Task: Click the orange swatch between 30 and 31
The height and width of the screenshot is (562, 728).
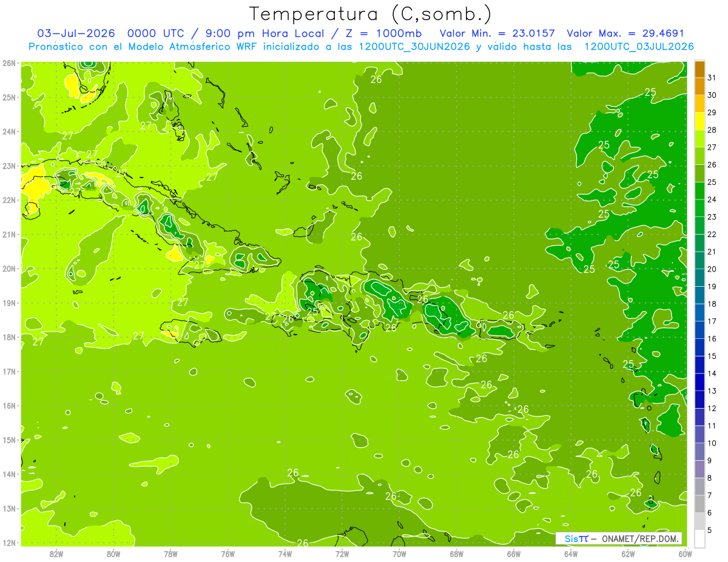Action: tap(699, 87)
